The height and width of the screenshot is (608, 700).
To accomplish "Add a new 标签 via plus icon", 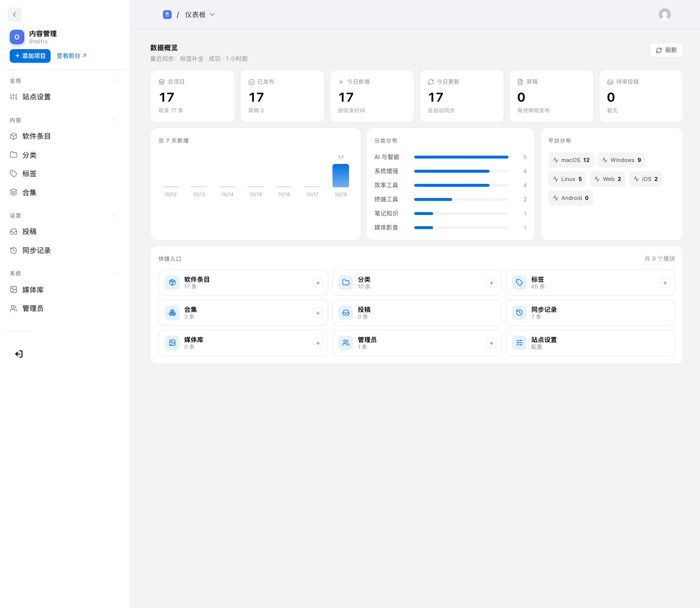I will click(x=665, y=283).
